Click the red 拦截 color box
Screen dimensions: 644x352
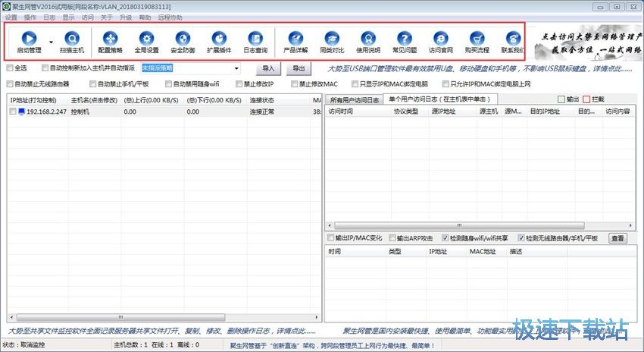click(586, 99)
